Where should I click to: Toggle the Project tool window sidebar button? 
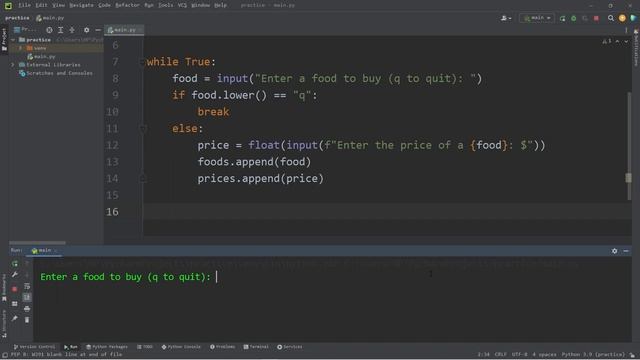tap(4, 40)
